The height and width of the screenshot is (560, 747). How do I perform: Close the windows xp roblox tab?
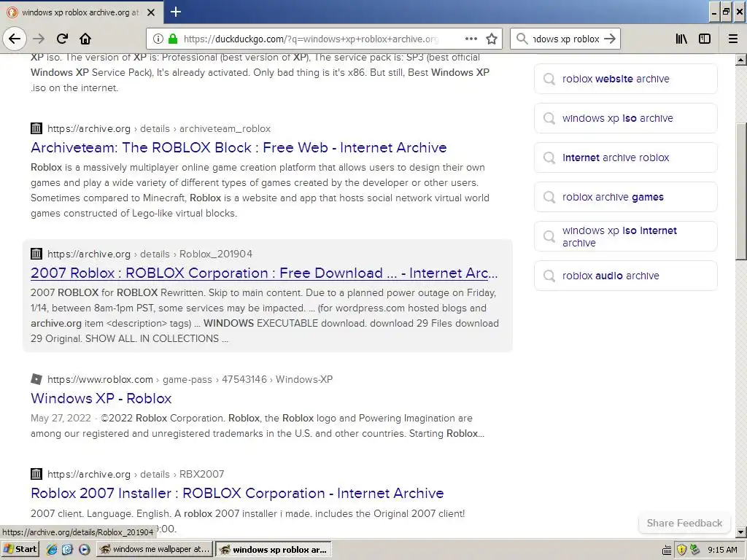coord(151,12)
